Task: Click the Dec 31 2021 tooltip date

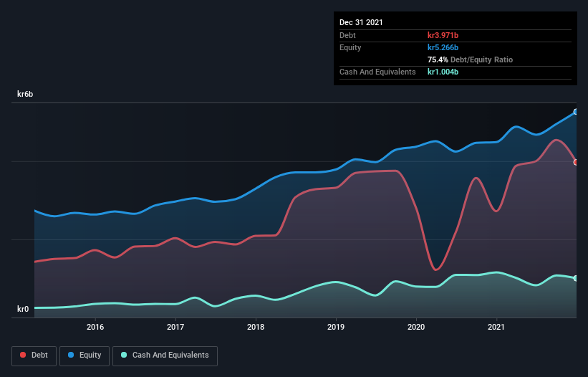Action: point(361,22)
